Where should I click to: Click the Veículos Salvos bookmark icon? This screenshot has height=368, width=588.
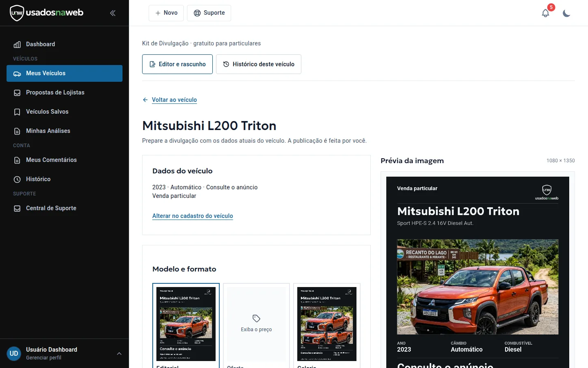pyautogui.click(x=17, y=112)
